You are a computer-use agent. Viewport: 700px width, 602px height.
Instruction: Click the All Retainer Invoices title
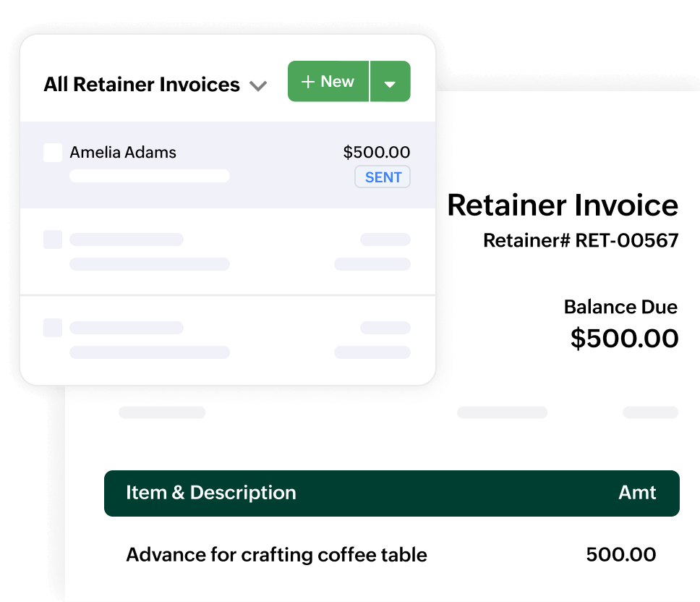142,85
